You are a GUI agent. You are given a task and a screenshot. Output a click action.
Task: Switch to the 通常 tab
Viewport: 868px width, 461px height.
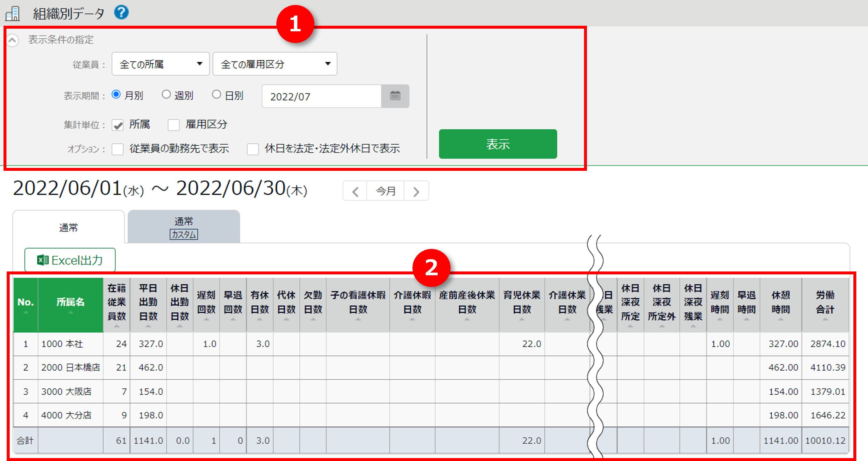point(69,227)
